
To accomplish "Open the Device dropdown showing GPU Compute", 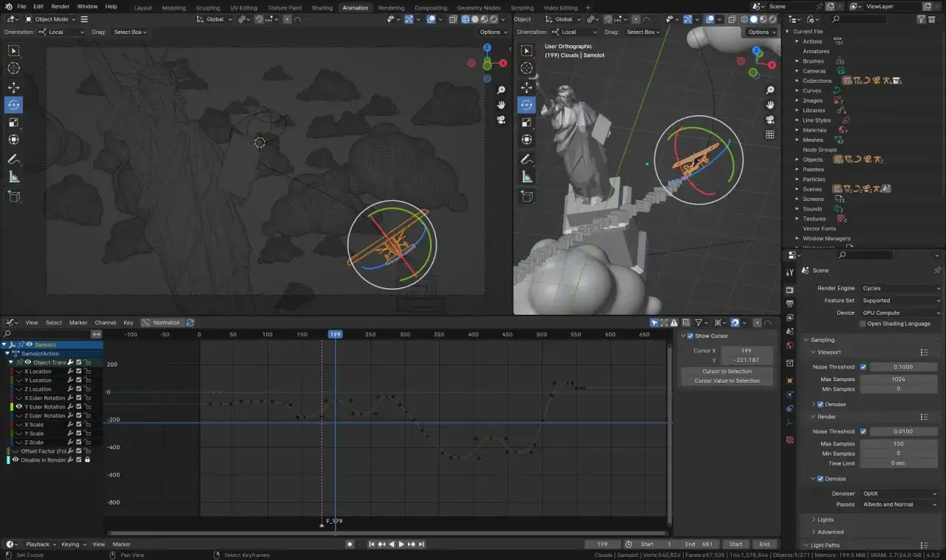I will tap(901, 313).
